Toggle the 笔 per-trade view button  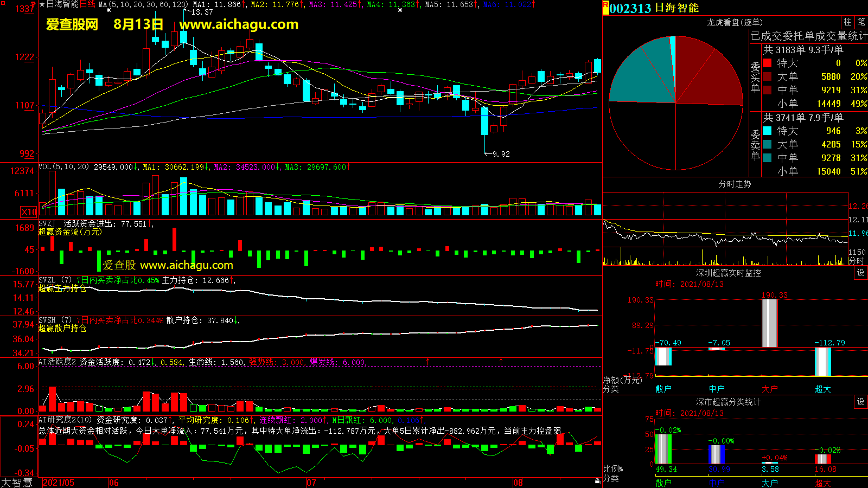pyautogui.click(x=861, y=22)
